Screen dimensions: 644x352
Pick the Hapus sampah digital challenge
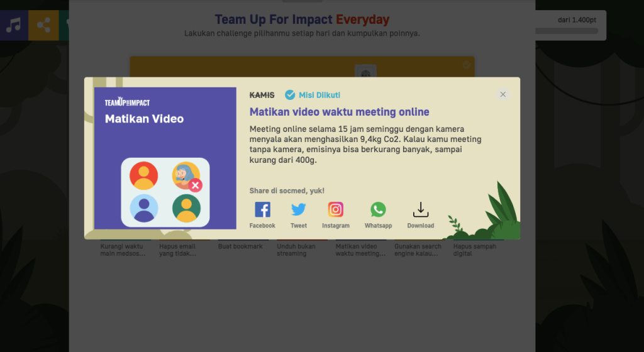coord(475,250)
